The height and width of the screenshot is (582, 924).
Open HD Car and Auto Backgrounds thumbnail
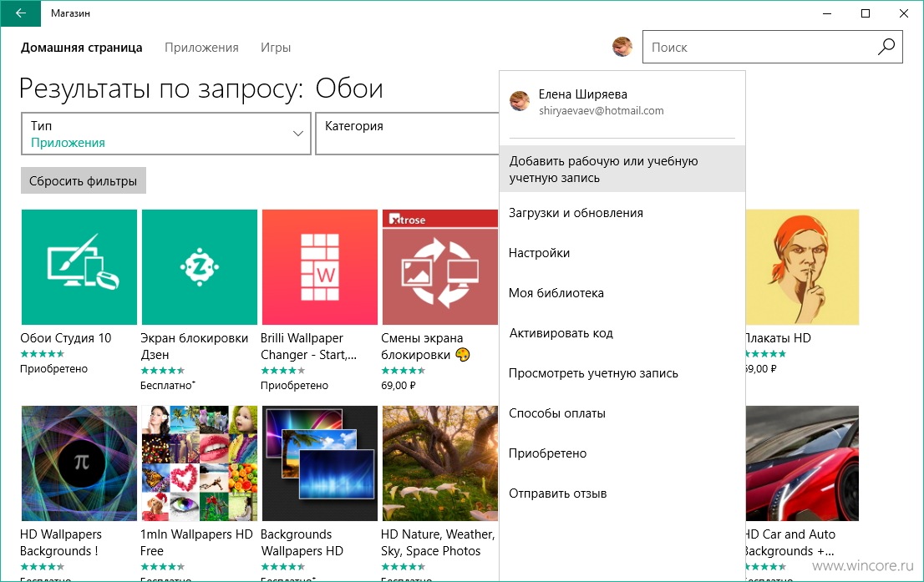[x=802, y=463]
